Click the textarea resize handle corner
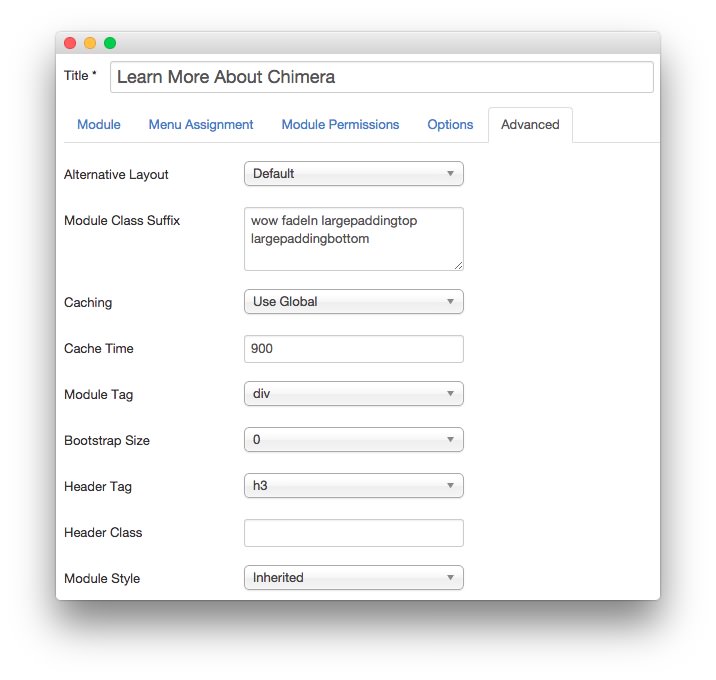 (458, 265)
